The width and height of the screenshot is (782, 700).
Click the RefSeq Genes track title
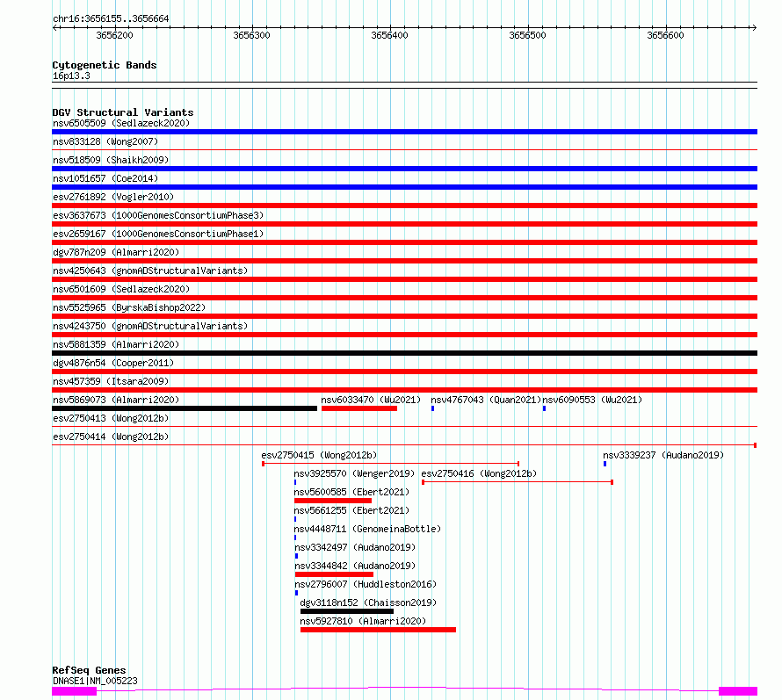[x=89, y=671]
